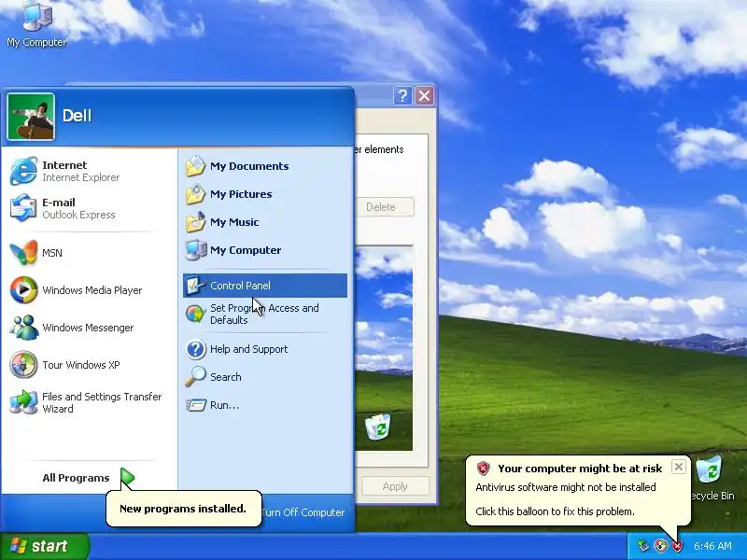
Task: Click the Dell user account picture
Action: (31, 117)
